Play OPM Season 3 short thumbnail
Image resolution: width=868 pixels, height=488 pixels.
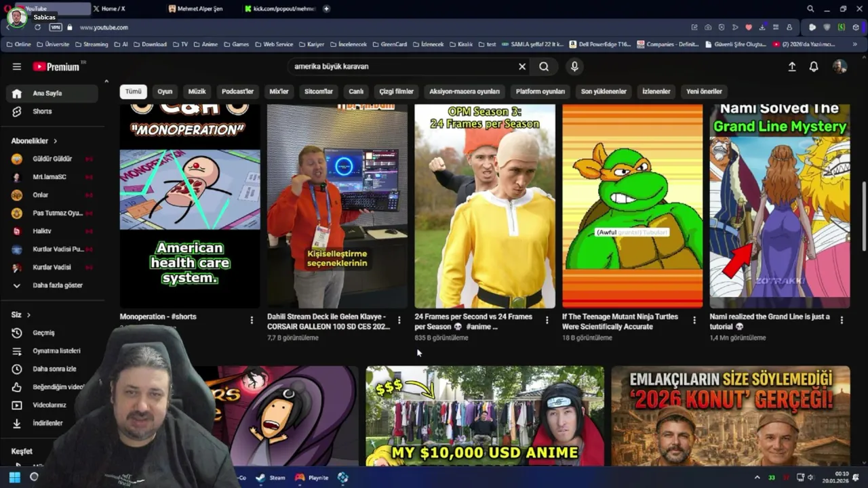(x=485, y=206)
